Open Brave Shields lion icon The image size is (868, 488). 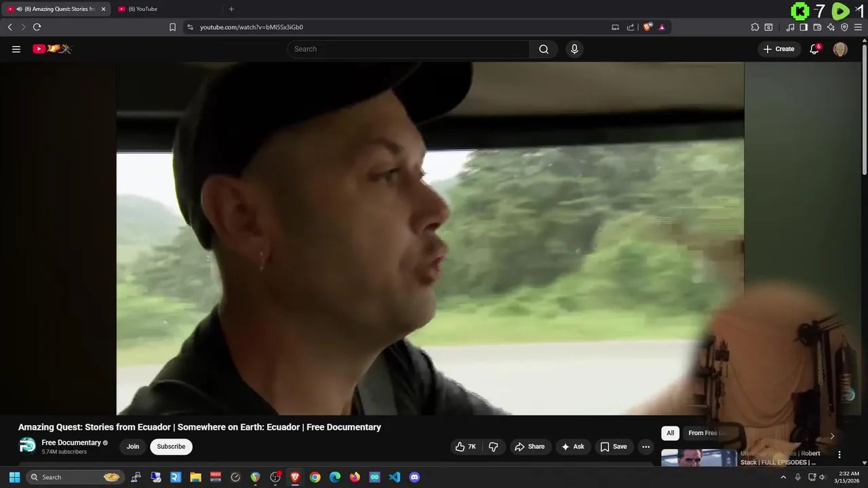coord(648,27)
